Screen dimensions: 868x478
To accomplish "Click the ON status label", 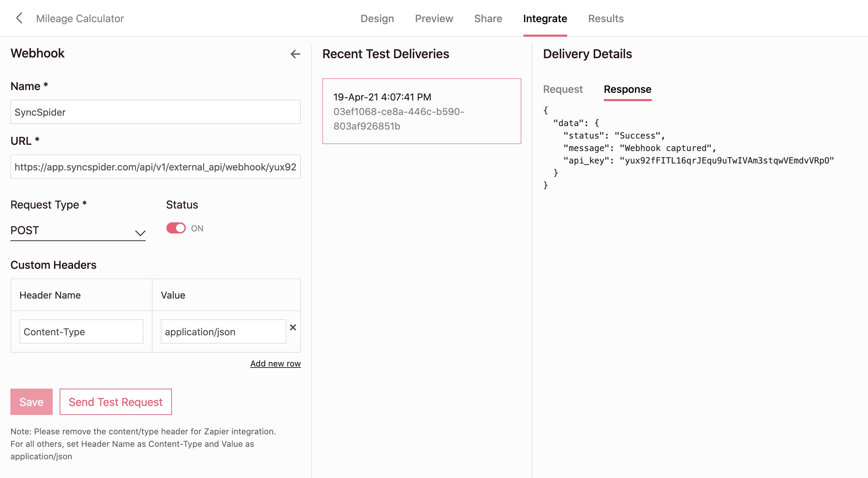I will [x=197, y=229].
